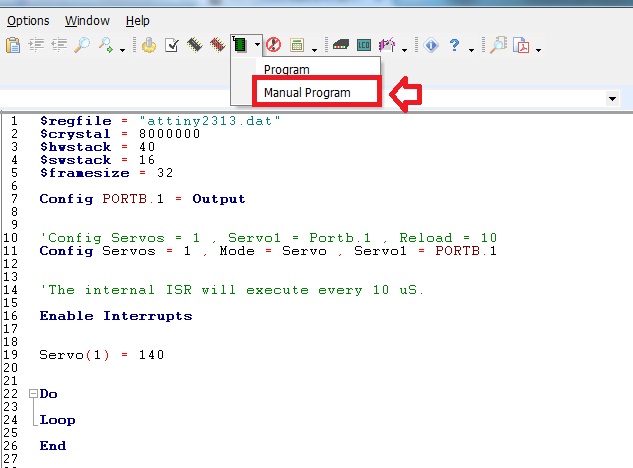The height and width of the screenshot is (468, 633).
Task: Open the Window menu
Action: [x=87, y=21]
